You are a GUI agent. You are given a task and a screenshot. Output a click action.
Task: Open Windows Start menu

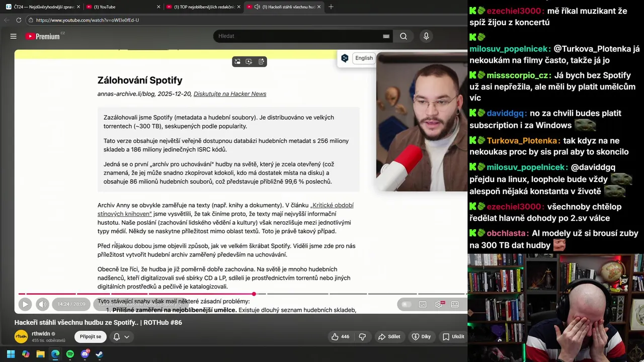11,354
